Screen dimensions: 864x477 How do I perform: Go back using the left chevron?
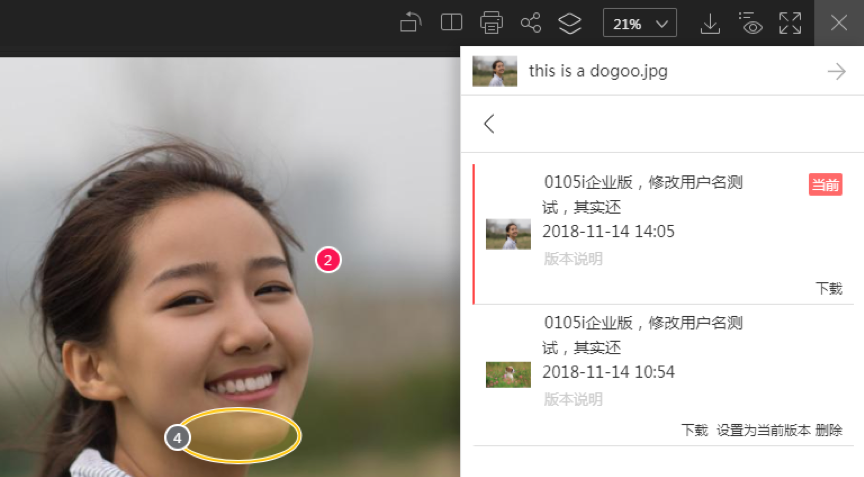(x=489, y=124)
